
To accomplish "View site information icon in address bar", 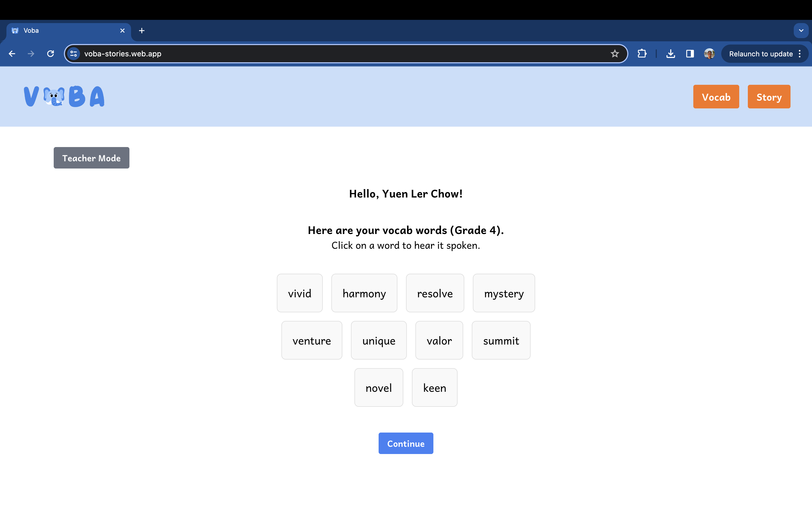I will tap(74, 54).
